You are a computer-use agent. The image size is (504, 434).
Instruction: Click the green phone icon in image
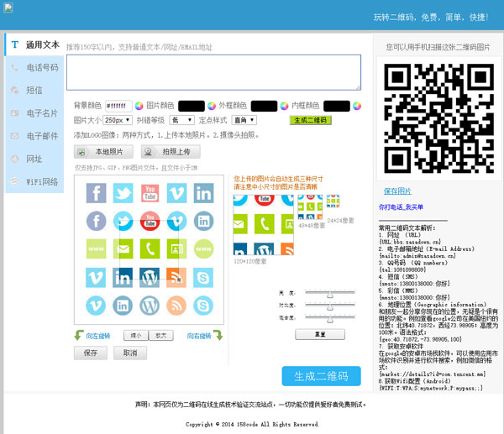pos(150,249)
